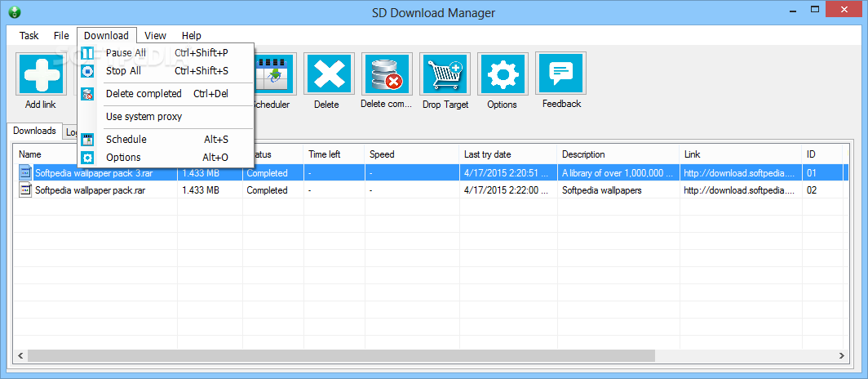
Task: Close the open Download menu header
Action: 106,35
